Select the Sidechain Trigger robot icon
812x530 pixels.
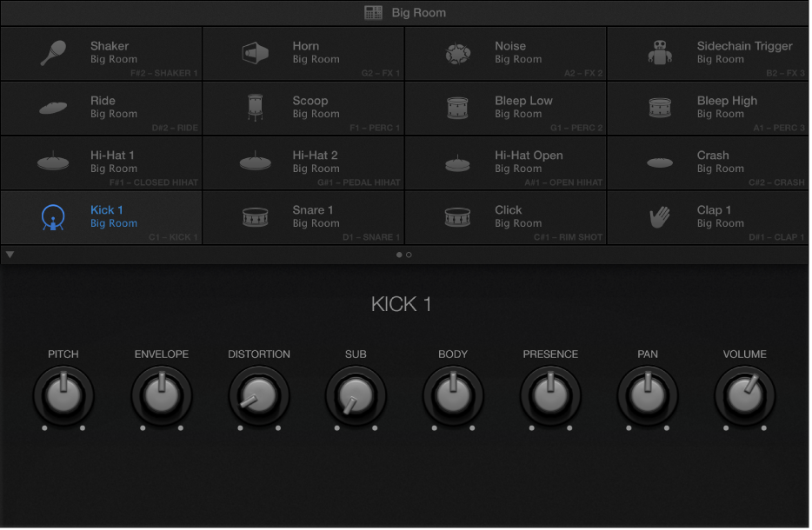point(660,51)
